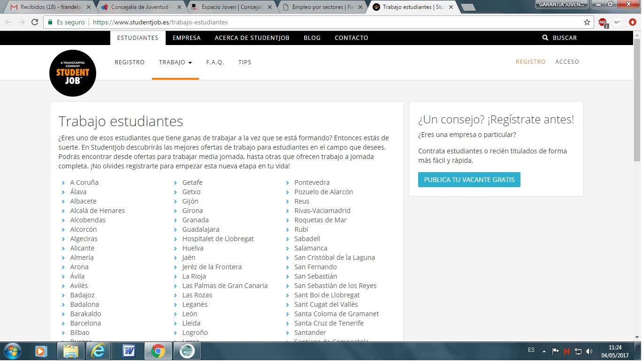Screen dimensions: 642x364
Task: Click the StudentJob logo
Action: 73,73
